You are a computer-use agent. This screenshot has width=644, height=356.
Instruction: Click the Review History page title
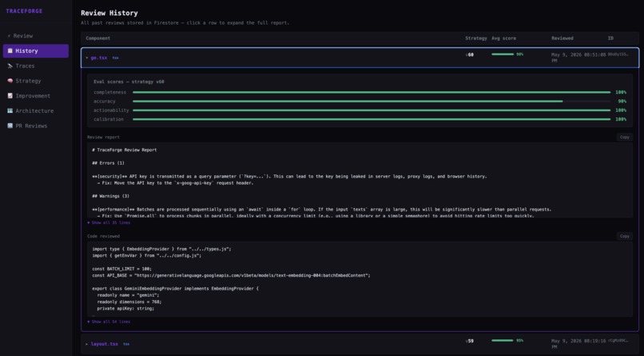(x=109, y=13)
